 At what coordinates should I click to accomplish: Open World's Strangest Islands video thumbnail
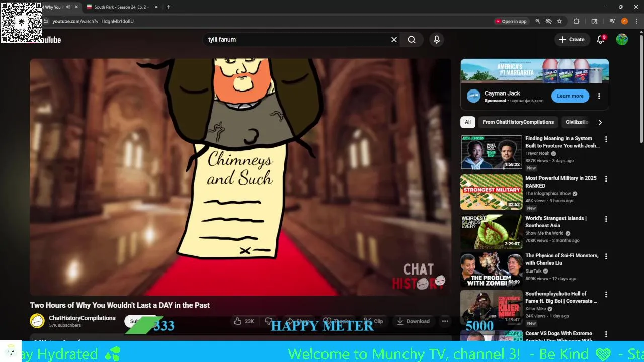point(491,232)
